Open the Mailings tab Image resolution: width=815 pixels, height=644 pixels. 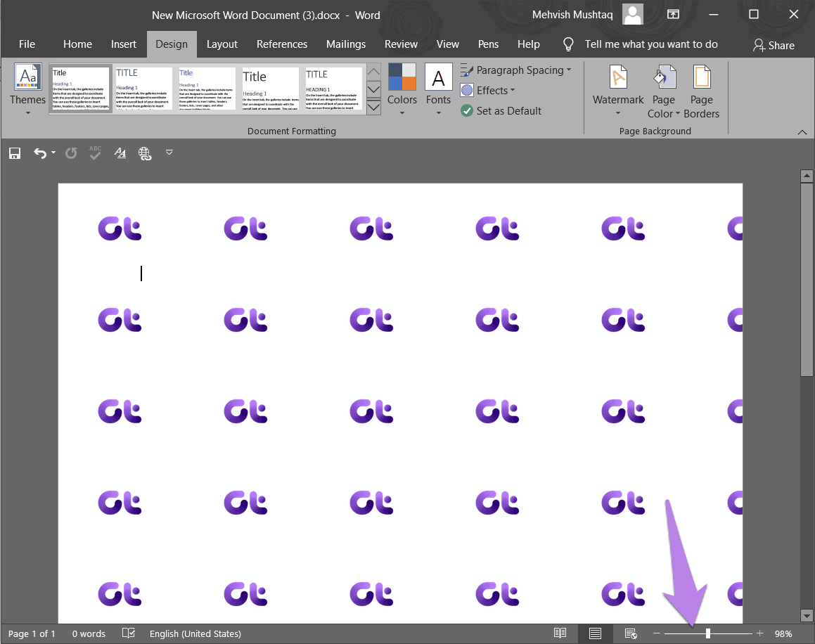(x=346, y=44)
